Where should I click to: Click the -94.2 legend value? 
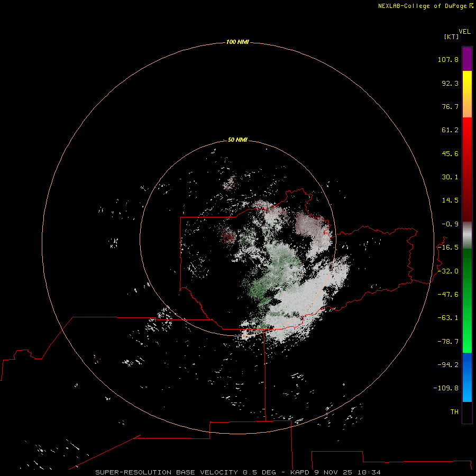tap(448, 364)
